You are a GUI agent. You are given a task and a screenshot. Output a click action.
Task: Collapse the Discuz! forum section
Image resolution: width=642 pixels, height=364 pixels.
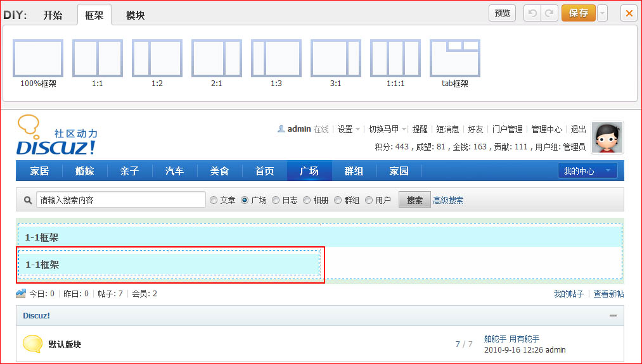613,316
